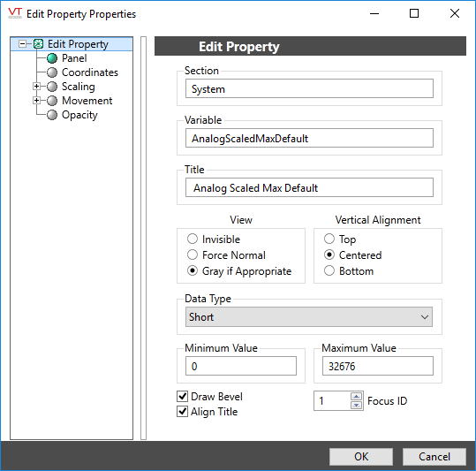Click the VT application logo icon
This screenshot has width=476, height=471.
[15, 13]
